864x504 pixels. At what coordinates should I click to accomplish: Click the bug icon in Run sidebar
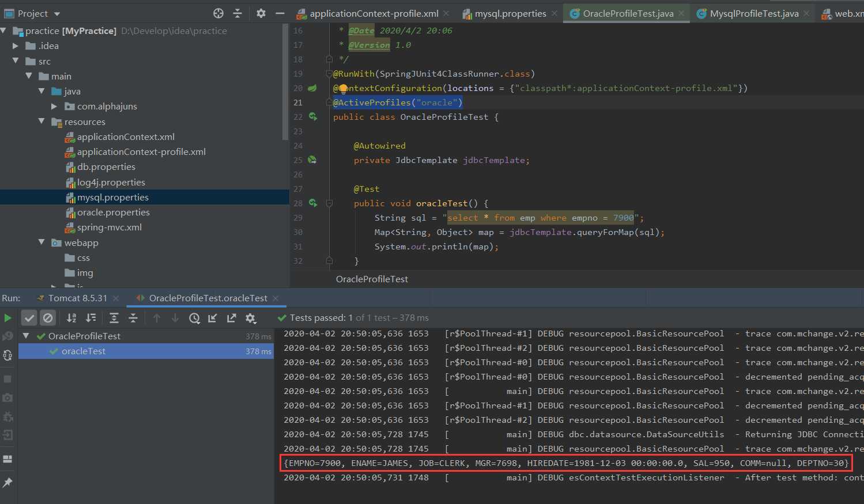(7, 416)
